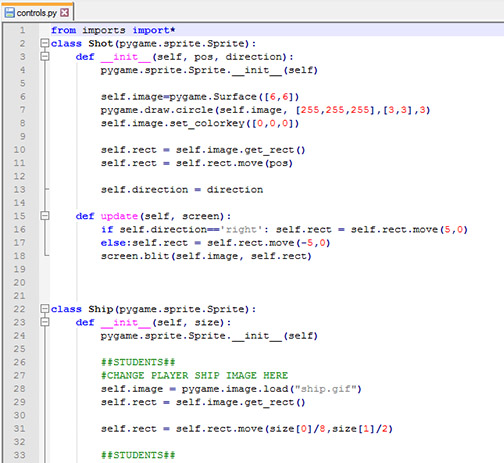This screenshot has width=504, height=463.
Task: Click 'pygame.draw.circle' on line 7
Action: (157, 110)
